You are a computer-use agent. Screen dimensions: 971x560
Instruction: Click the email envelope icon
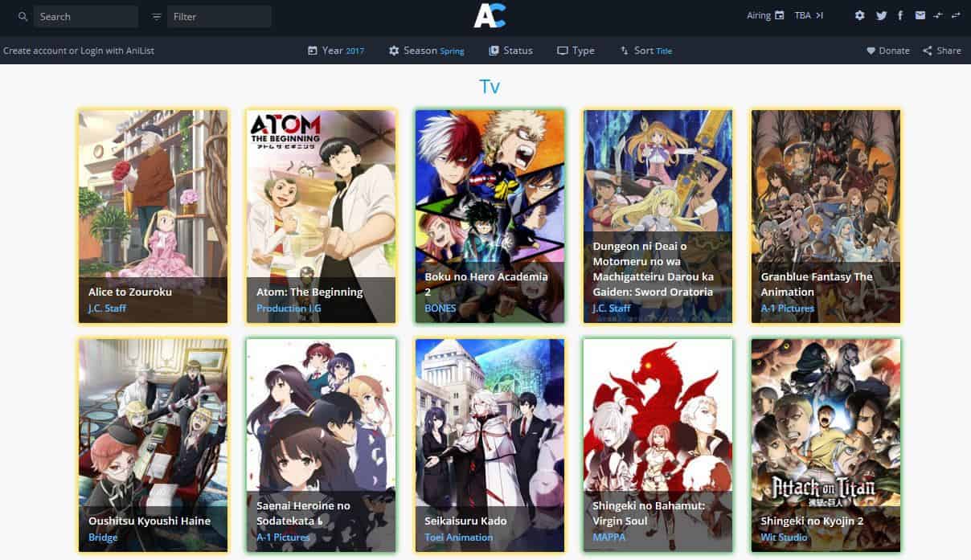[920, 15]
